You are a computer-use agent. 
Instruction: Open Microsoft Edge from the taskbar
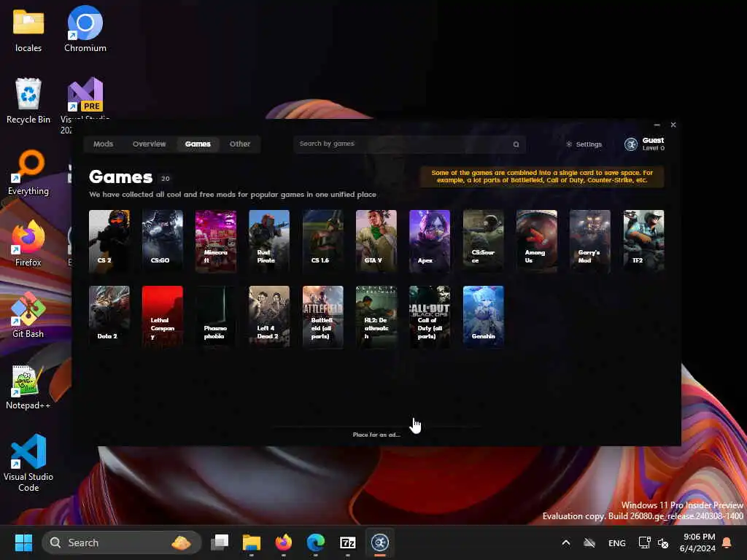(315, 542)
